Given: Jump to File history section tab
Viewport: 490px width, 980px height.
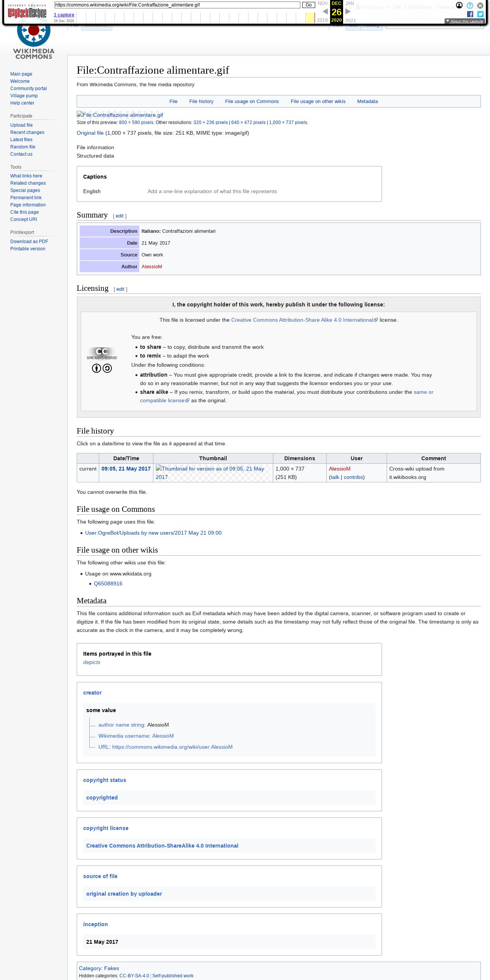Looking at the screenshot, I should (x=201, y=102).
